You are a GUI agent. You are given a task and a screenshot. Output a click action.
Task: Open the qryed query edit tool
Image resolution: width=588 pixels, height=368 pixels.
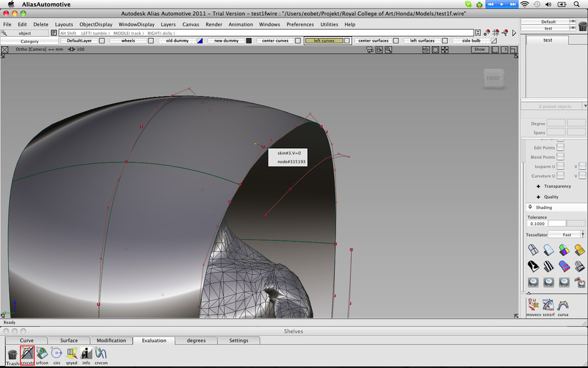(72, 354)
